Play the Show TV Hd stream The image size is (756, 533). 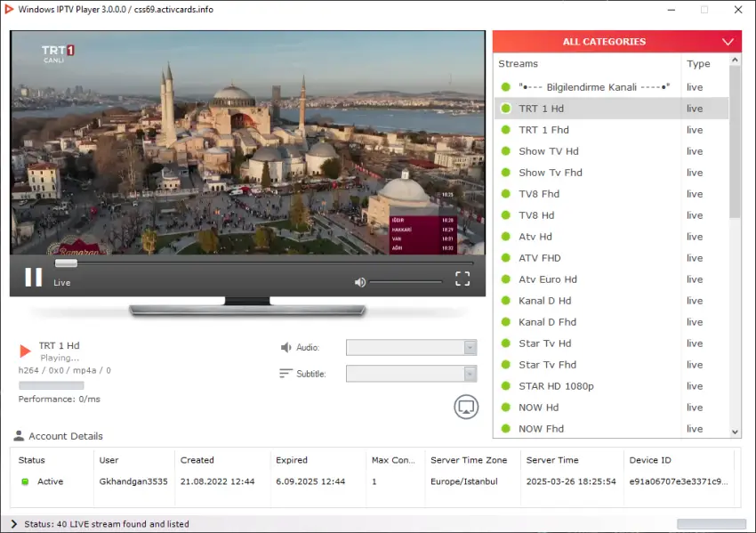611,151
